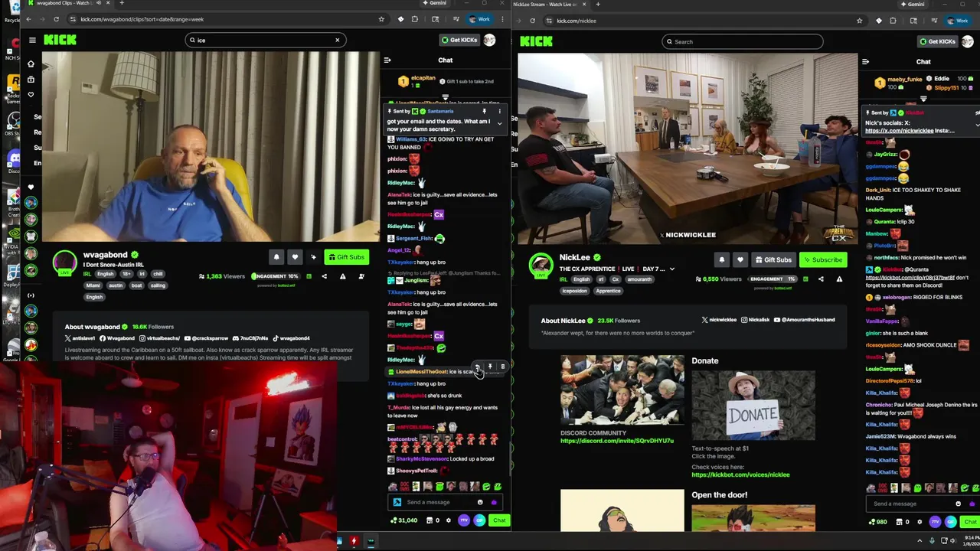Open options on pinned Santamaria message
This screenshot has height=551, width=980.
click(500, 112)
